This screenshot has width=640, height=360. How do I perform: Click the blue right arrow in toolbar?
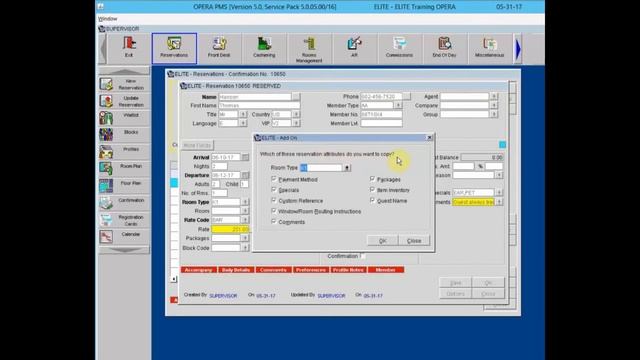pyautogui.click(x=518, y=49)
